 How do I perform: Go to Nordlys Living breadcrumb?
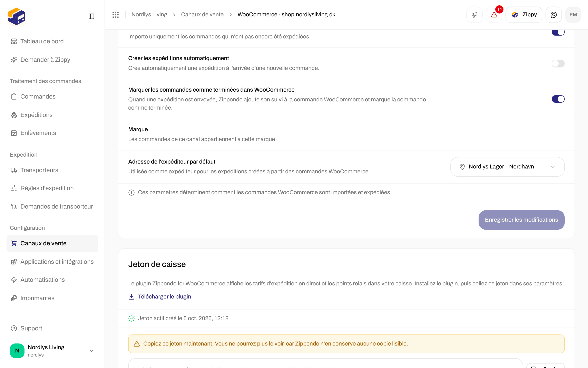tap(149, 15)
